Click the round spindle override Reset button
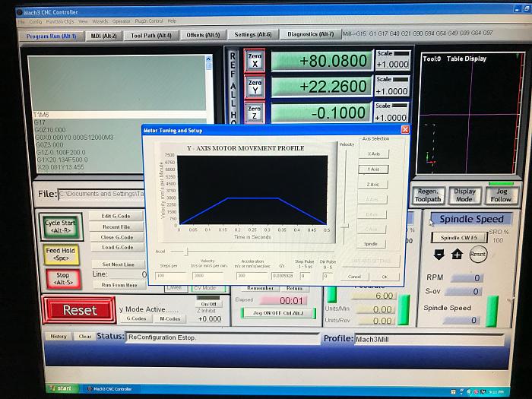 click(x=478, y=255)
